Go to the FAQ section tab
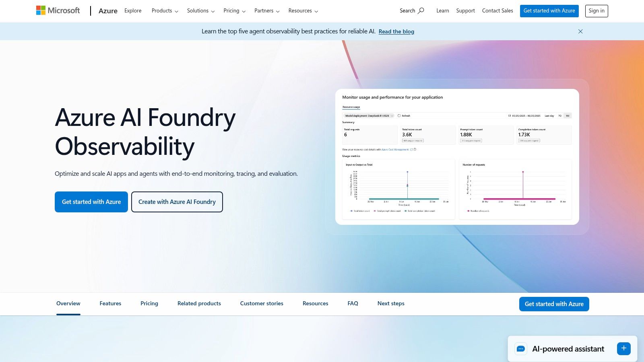Screen dimensions: 644x362 [x=353, y=304]
